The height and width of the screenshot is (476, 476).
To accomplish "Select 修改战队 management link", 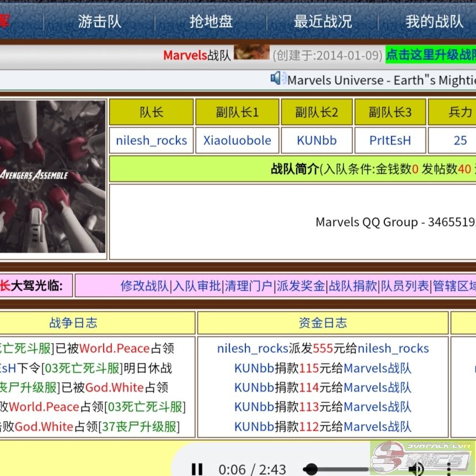I will click(x=145, y=286).
